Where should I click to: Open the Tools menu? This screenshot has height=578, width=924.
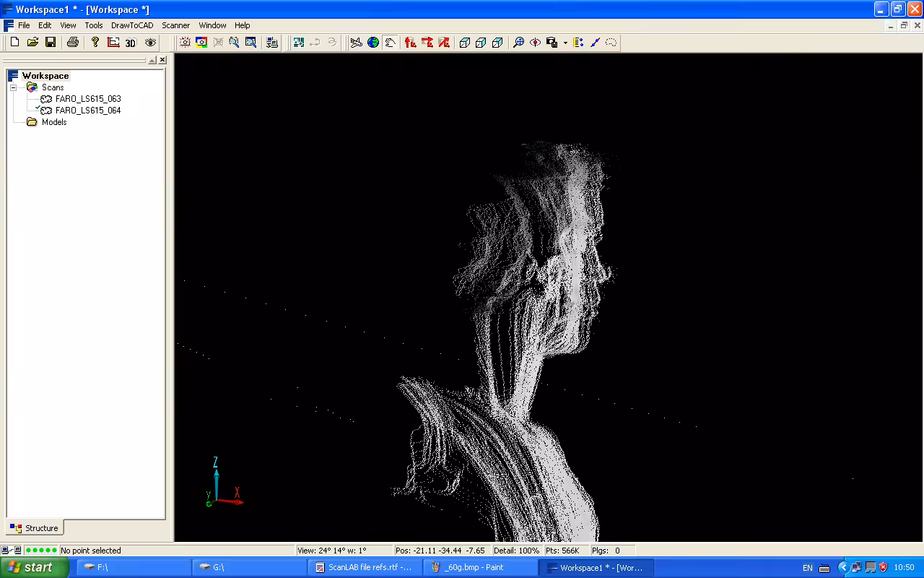pyautogui.click(x=94, y=25)
